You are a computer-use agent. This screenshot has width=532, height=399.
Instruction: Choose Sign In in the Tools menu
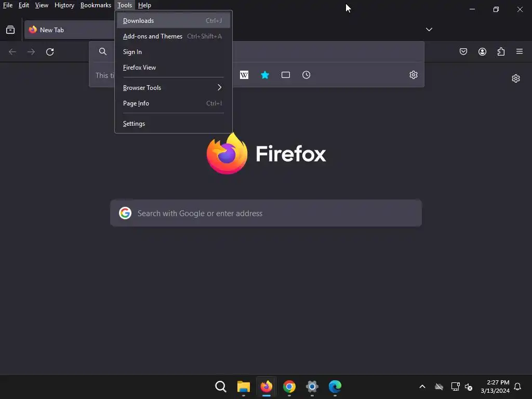click(x=174, y=52)
